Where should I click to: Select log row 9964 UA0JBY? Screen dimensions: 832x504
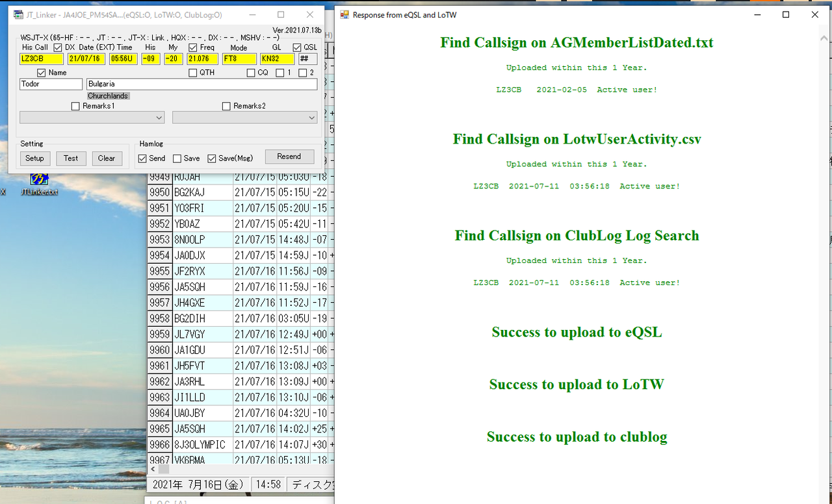point(240,413)
